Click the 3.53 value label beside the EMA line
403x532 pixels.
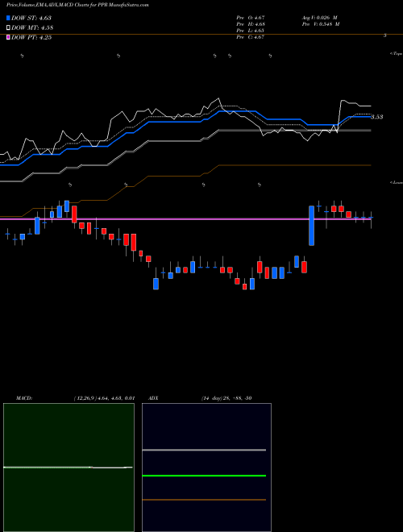point(377,117)
